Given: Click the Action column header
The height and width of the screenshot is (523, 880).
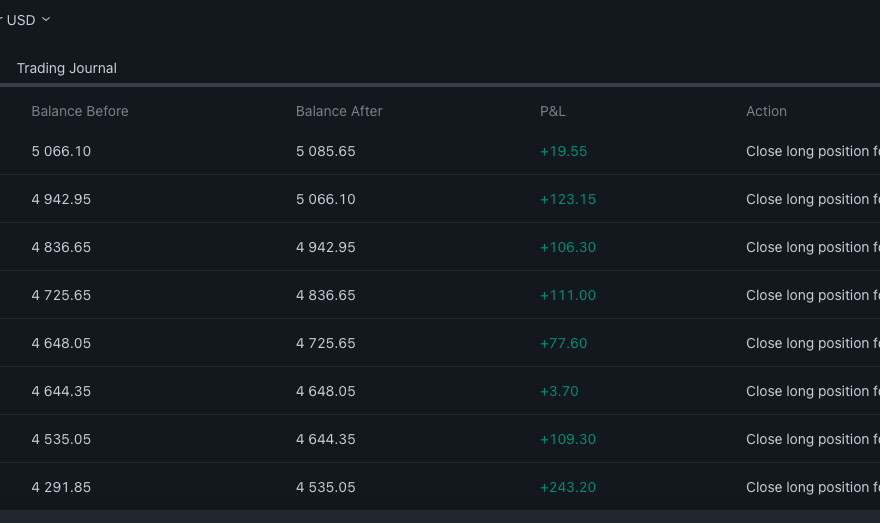Looking at the screenshot, I should tap(766, 111).
